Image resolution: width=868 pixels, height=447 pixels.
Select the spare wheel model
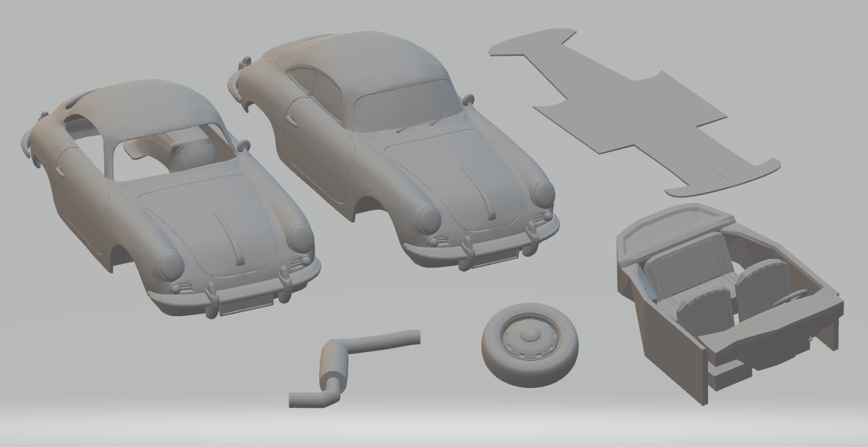pos(530,344)
